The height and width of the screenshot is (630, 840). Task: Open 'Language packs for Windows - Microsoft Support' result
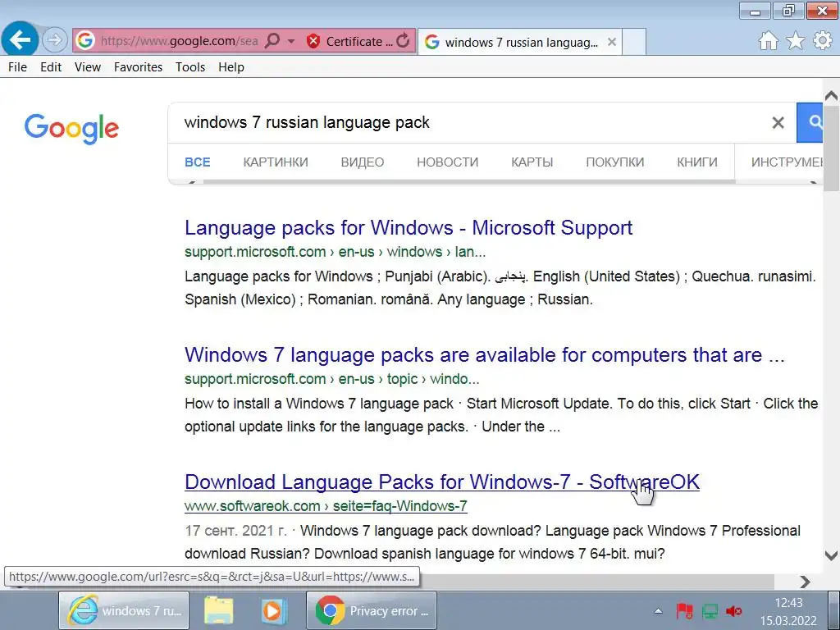(409, 228)
